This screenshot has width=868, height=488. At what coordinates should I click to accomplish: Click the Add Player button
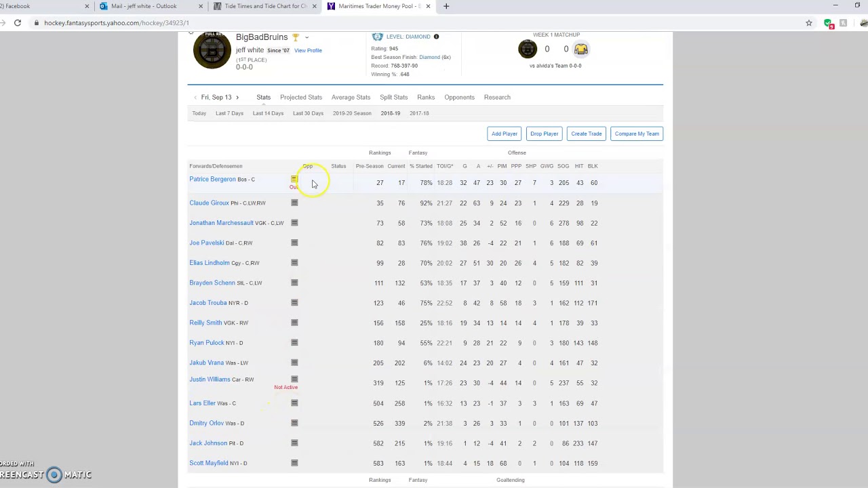pyautogui.click(x=505, y=134)
